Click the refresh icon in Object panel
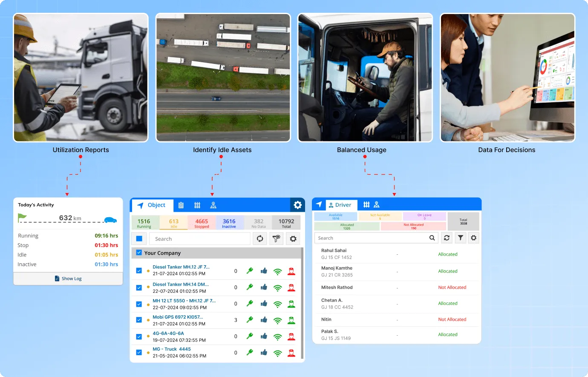 click(260, 239)
